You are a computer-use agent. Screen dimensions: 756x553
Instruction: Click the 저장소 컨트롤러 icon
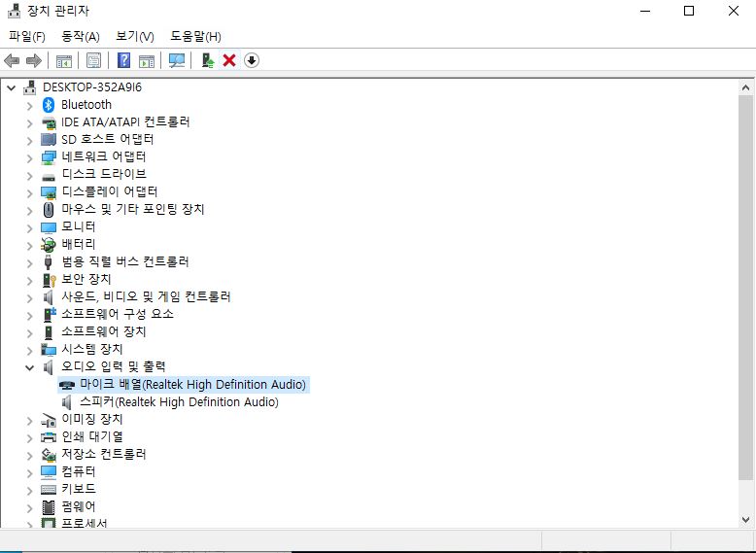(x=49, y=455)
